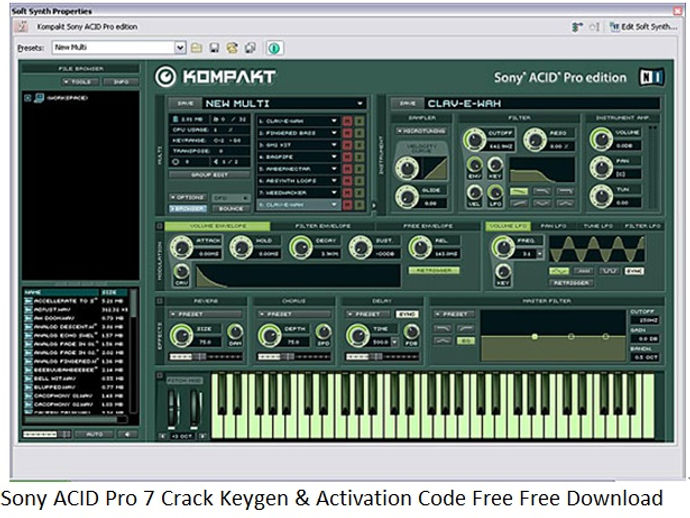
Task: Switch to Free Envelope tab
Action: [427, 226]
